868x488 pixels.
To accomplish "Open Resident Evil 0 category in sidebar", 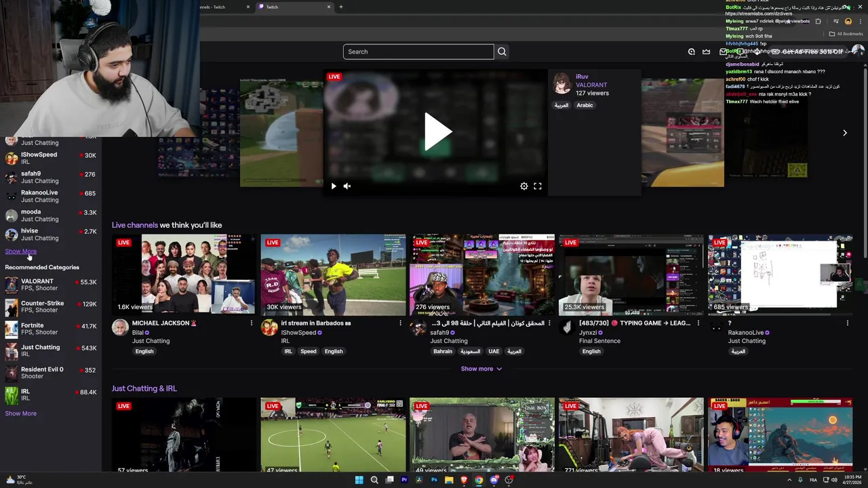I will (x=51, y=373).
